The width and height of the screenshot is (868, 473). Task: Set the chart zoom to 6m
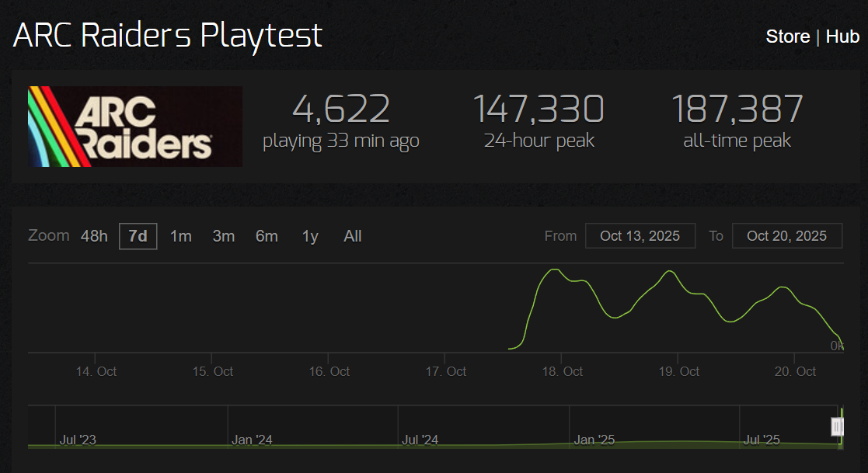pos(267,236)
